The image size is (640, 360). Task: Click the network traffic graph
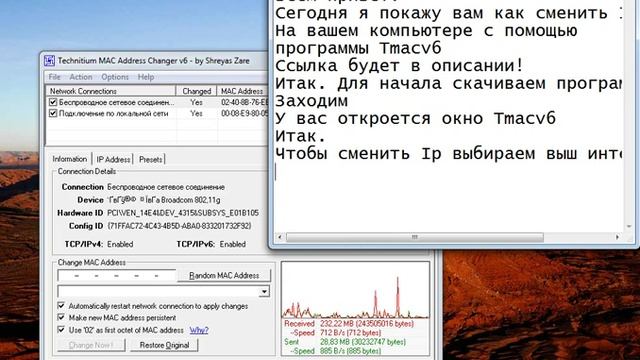[x=355, y=290]
